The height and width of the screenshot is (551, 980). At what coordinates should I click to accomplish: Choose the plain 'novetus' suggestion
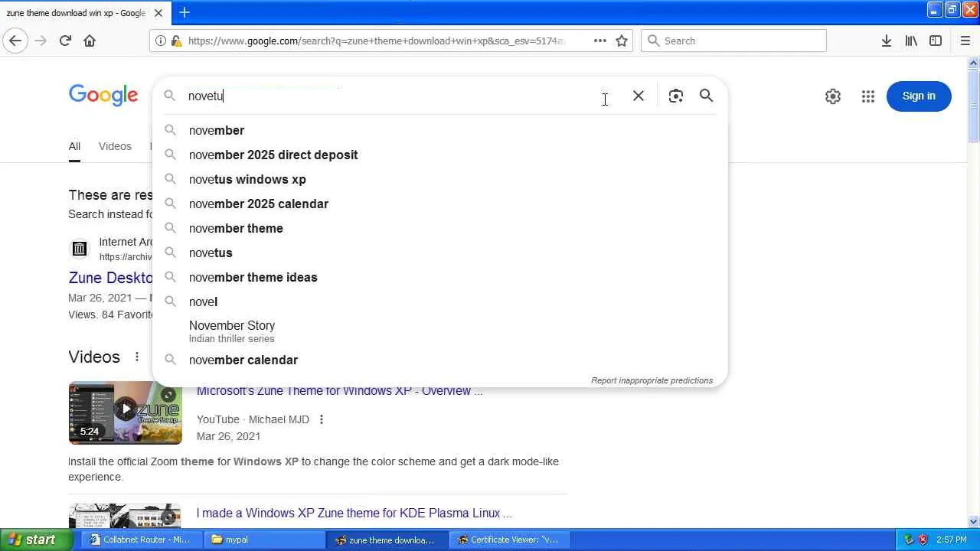[440, 253]
